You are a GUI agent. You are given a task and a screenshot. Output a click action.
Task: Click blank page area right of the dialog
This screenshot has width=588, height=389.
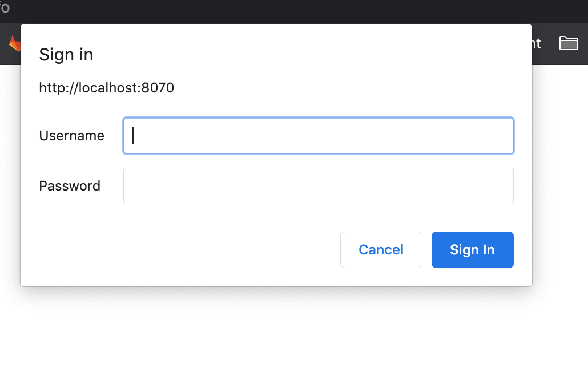(x=559, y=200)
